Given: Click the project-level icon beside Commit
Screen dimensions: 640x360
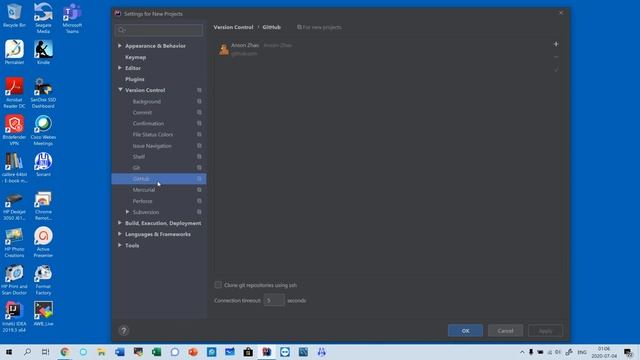Looking at the screenshot, I should [x=199, y=112].
